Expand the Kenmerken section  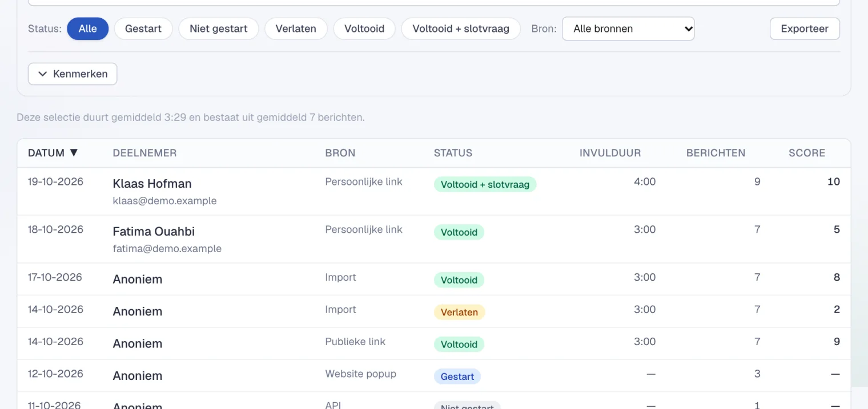pyautogui.click(x=73, y=74)
